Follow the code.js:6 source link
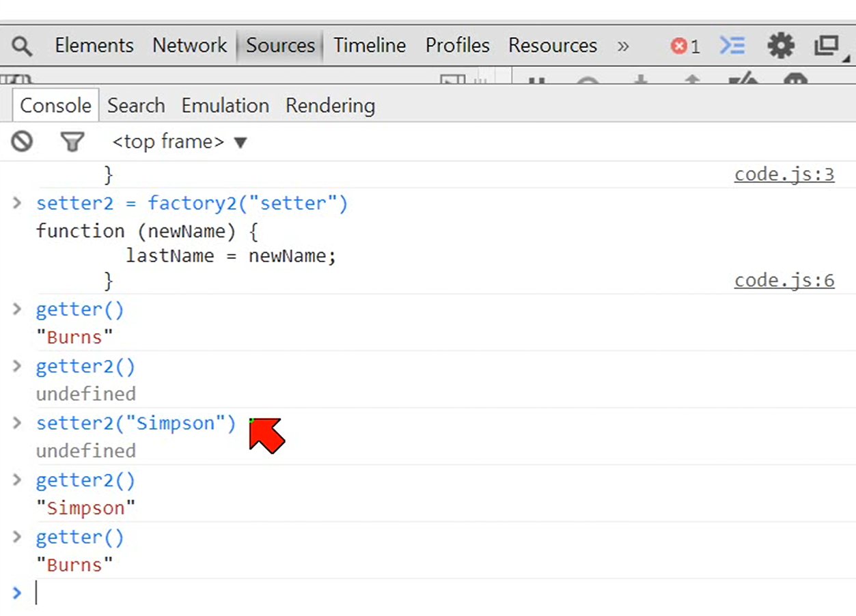 (x=784, y=281)
